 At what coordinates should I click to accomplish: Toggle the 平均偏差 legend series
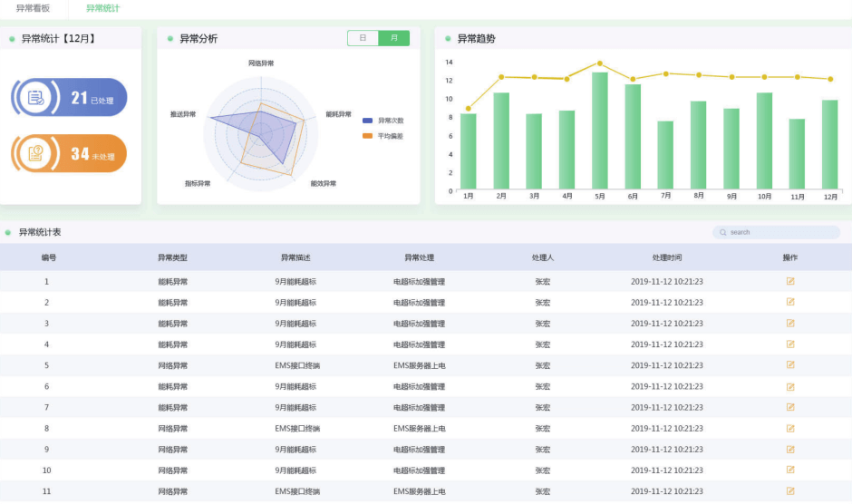tap(382, 136)
